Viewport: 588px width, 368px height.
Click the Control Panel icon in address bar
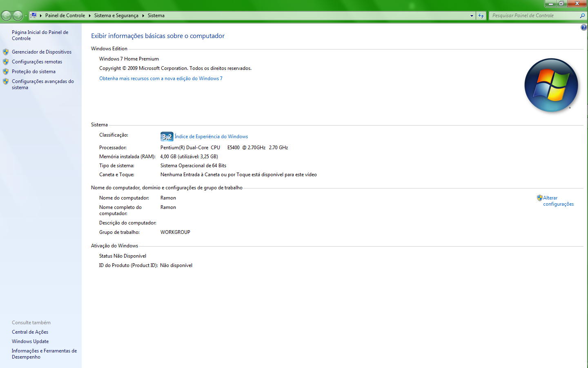click(x=34, y=16)
